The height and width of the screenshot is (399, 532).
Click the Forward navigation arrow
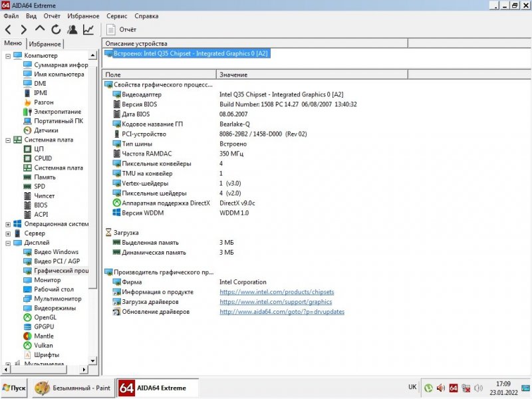point(24,29)
